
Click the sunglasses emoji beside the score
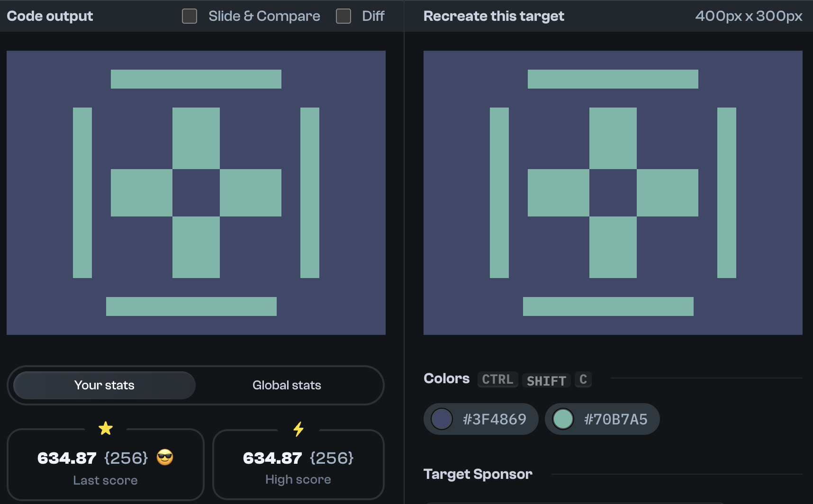pos(164,458)
